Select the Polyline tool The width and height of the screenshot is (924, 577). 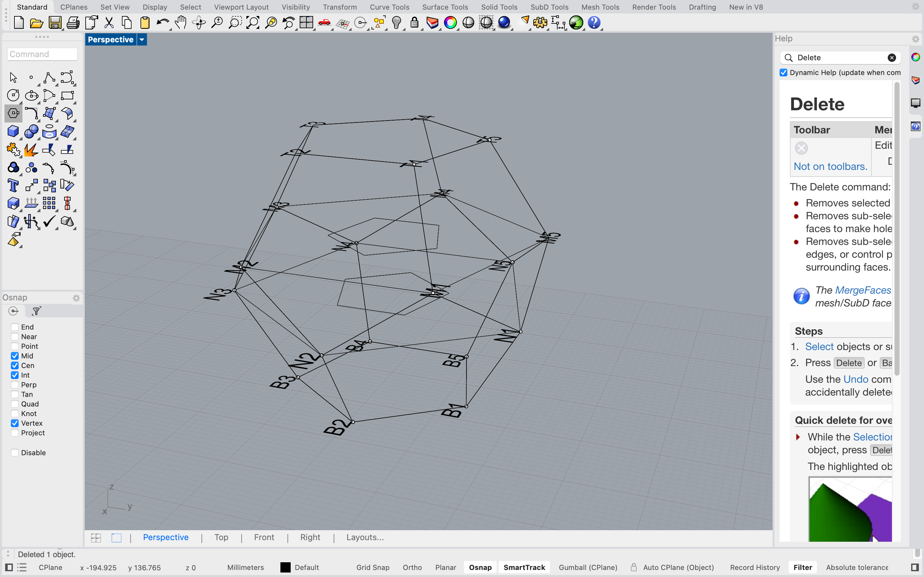tap(49, 78)
